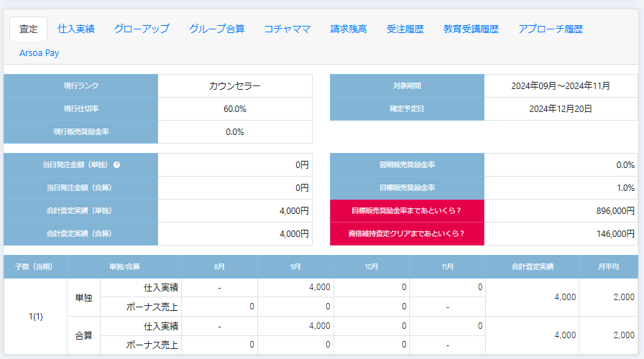
Task: Select the 査定 tab
Action: tap(29, 29)
